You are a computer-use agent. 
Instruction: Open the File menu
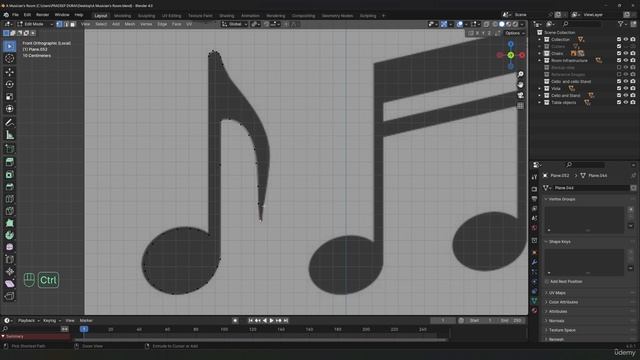[x=15, y=15]
